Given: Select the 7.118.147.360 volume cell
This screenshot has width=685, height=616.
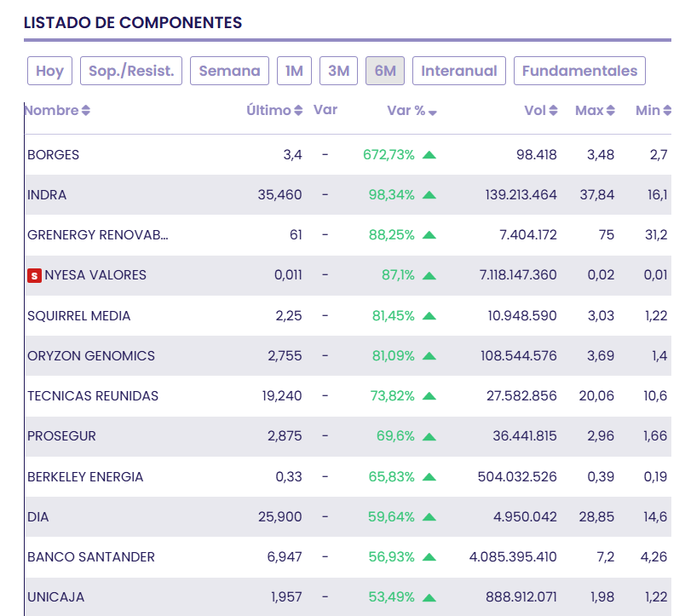Looking at the screenshot, I should pyautogui.click(x=518, y=275).
